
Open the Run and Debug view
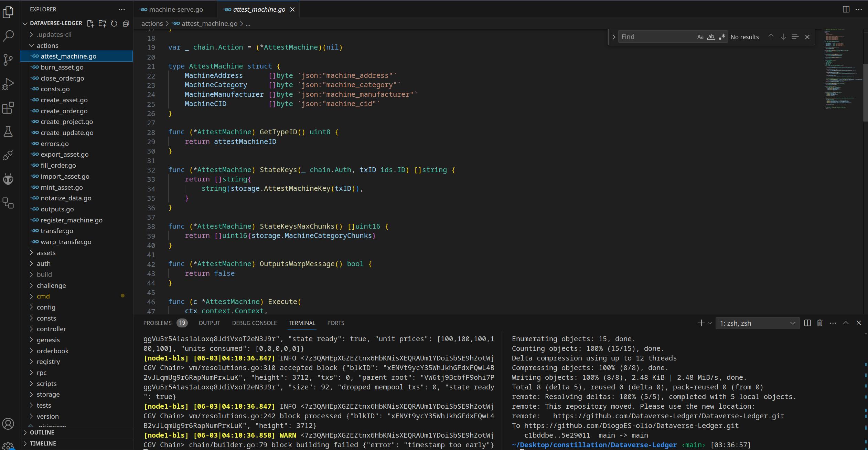[8, 84]
